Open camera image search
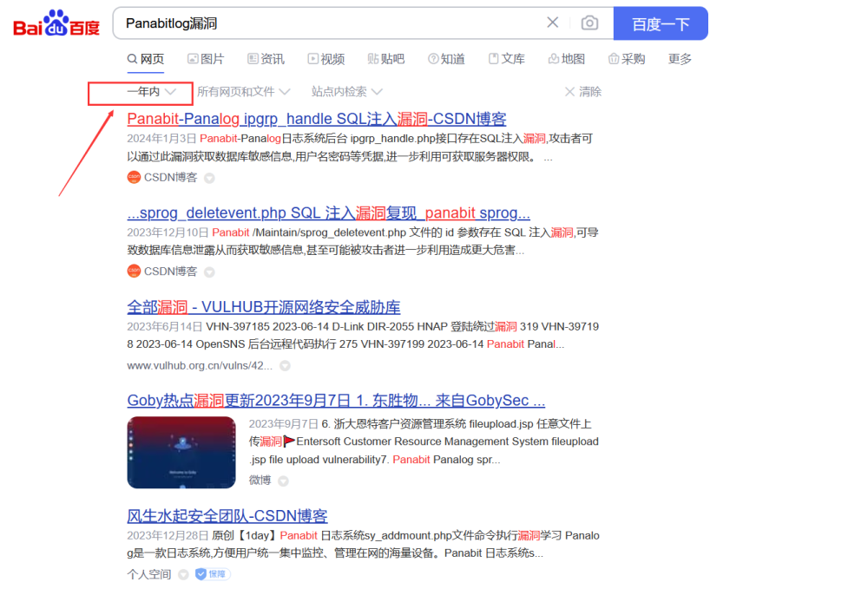Screen dimensions: 868x595 coord(589,23)
